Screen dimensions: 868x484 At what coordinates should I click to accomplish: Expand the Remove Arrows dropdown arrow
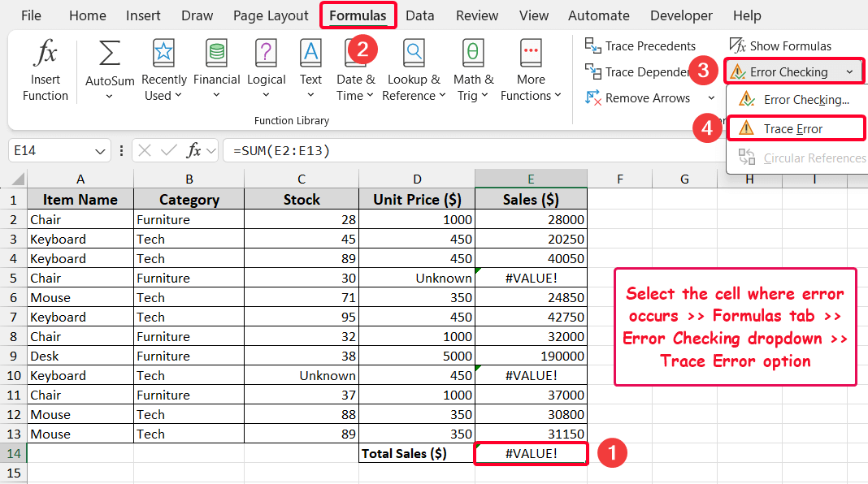pos(711,98)
